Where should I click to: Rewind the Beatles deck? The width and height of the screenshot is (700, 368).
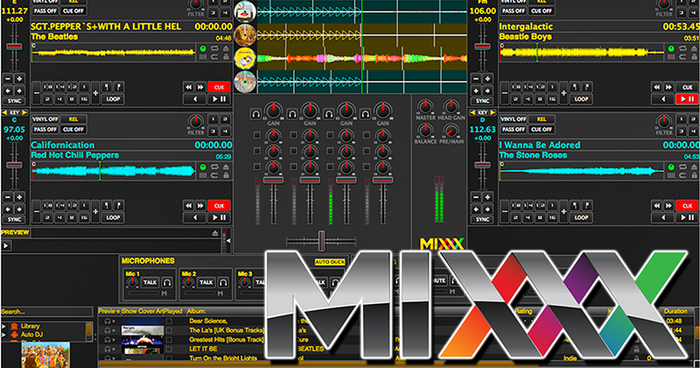tap(189, 87)
